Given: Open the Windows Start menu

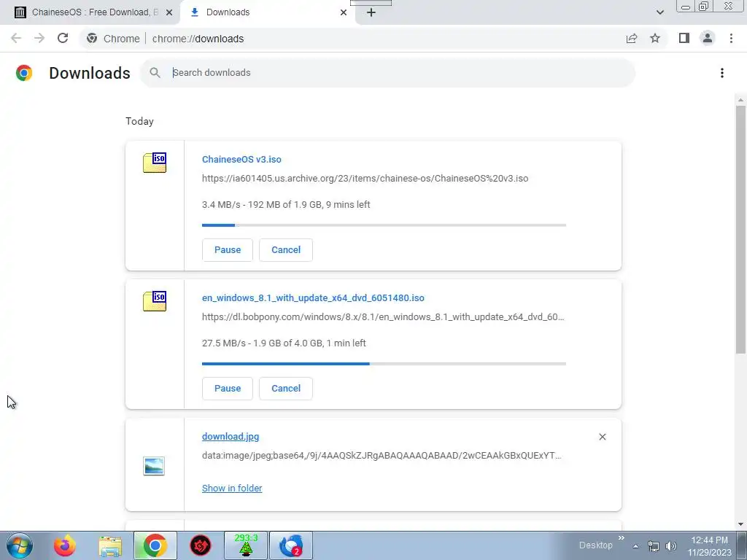Looking at the screenshot, I should pos(20,545).
